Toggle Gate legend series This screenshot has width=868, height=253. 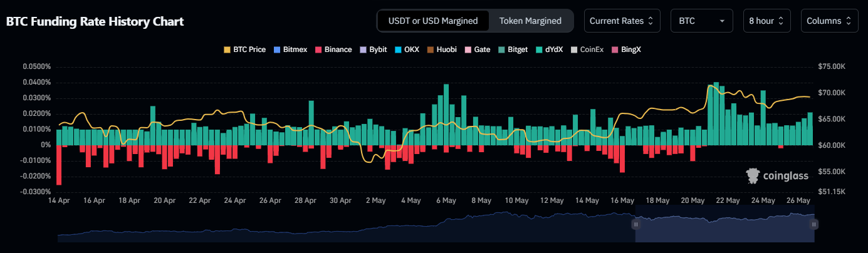click(477, 49)
